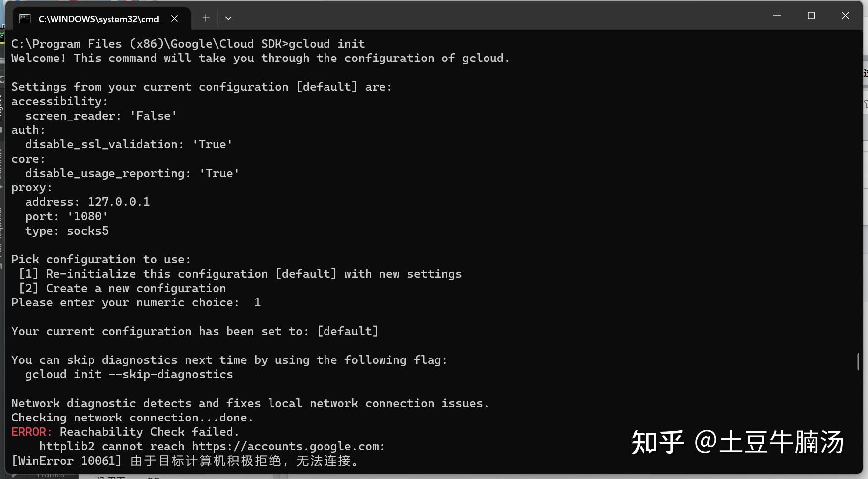This screenshot has width=868, height=479.
Task: Click the gcloud init --skip-diagnostics command text
Action: pos(129,374)
